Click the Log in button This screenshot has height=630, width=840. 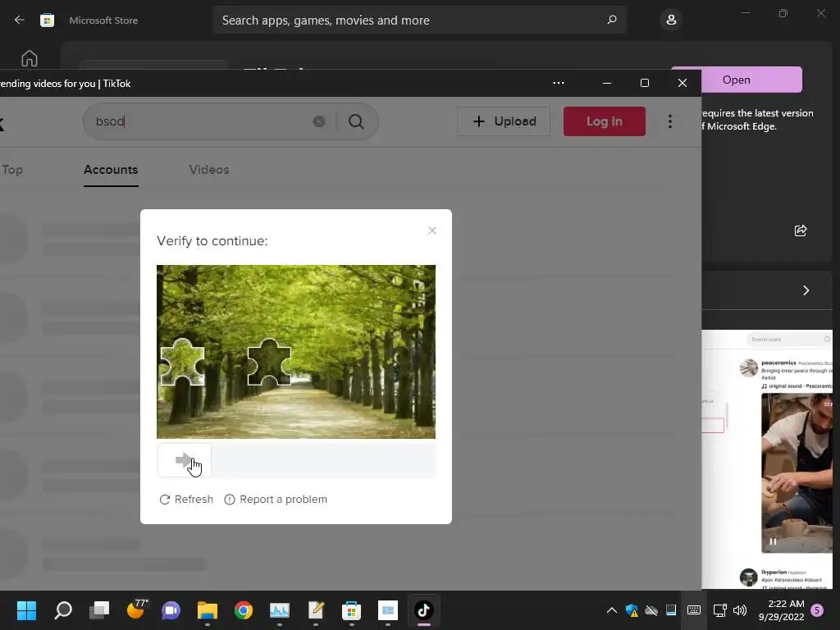[605, 121]
